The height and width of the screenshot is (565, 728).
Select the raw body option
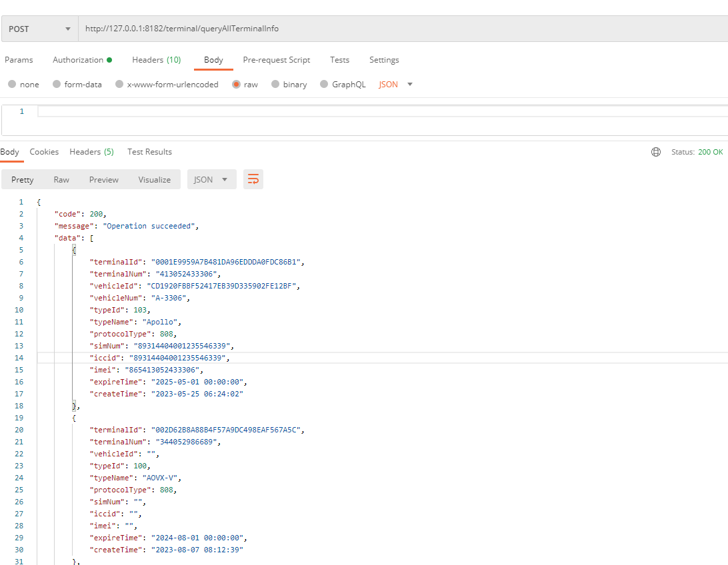(237, 85)
